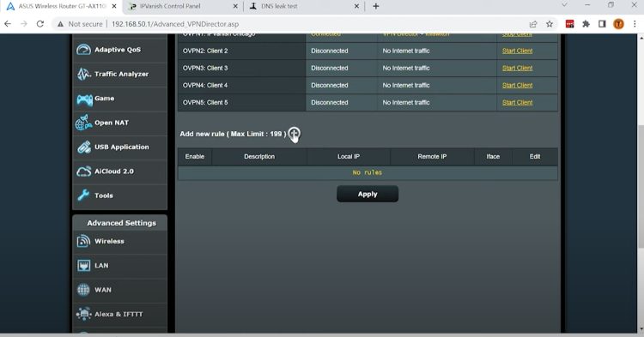The height and width of the screenshot is (337, 644).
Task: Click the 'No rules' message
Action: coord(368,172)
